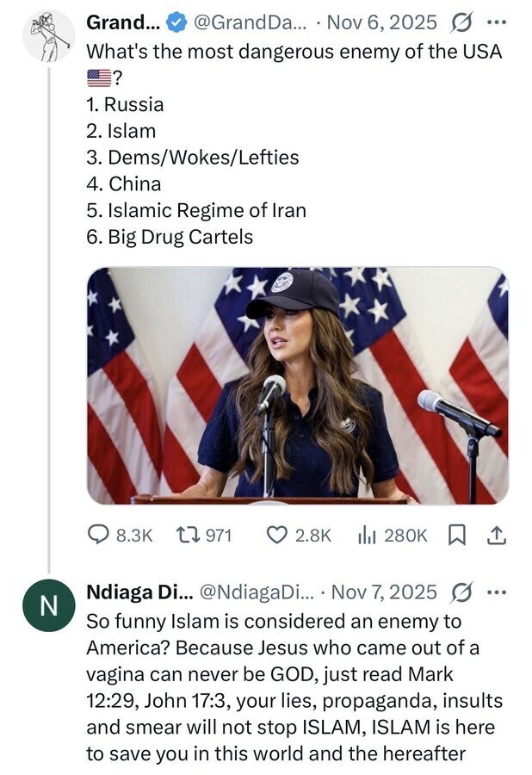Like the post with 2.8K likes
The height and width of the screenshot is (775, 532).
277,535
